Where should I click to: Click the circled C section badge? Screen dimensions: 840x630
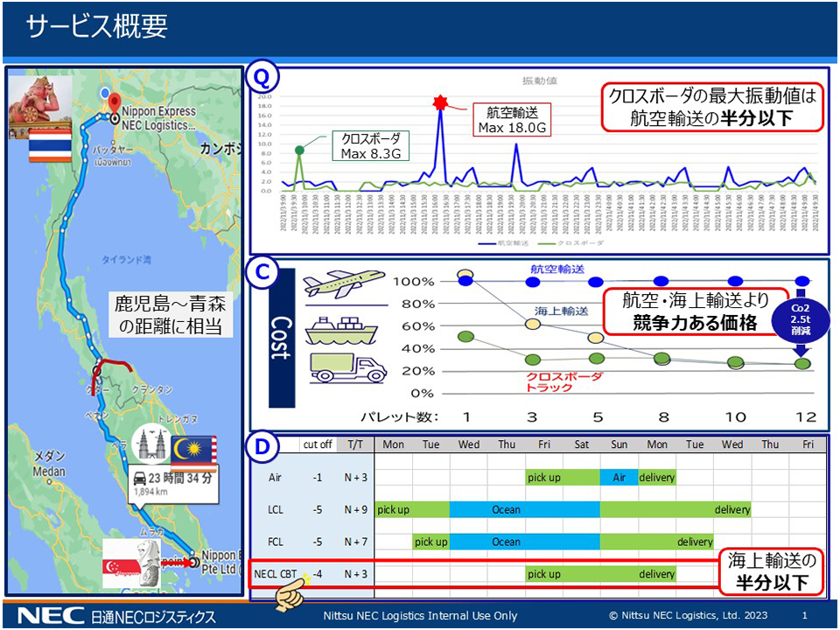262,271
